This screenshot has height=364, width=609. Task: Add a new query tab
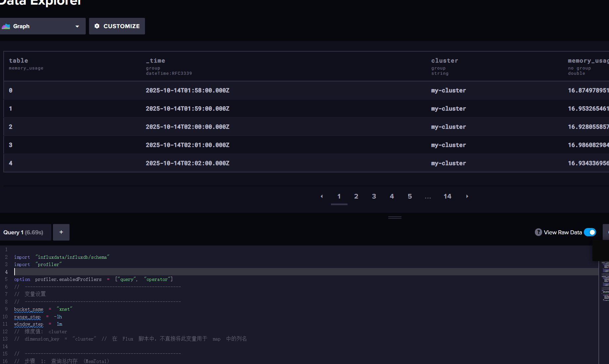[x=61, y=232]
